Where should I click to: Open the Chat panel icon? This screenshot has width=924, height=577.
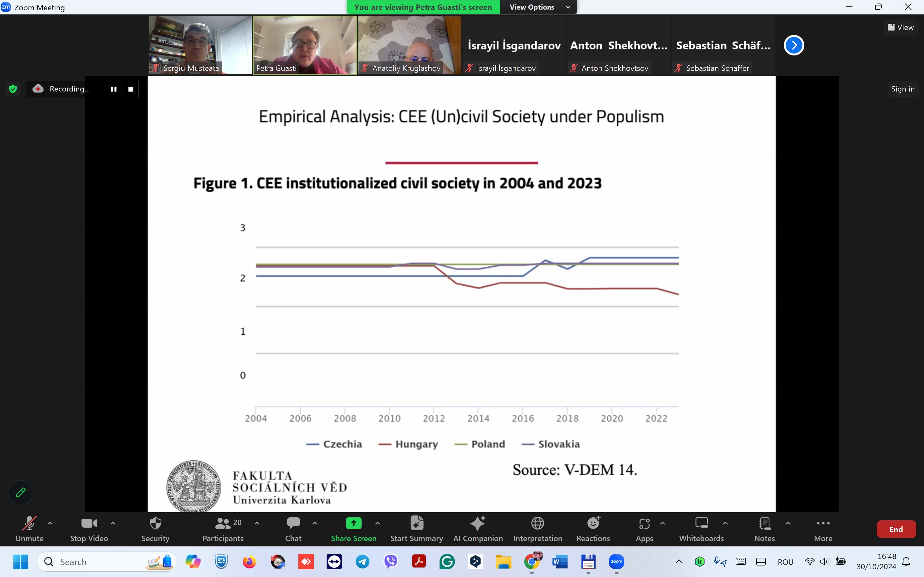(293, 523)
